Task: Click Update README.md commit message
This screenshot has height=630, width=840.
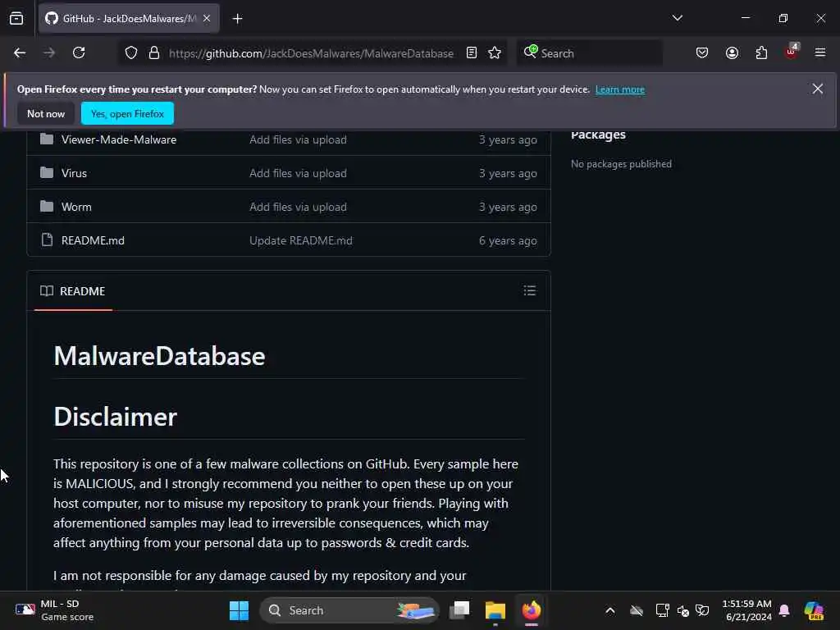Action: point(300,240)
